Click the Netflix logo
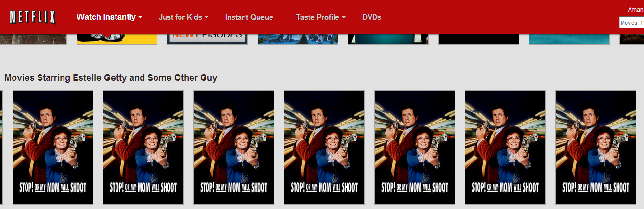The width and height of the screenshot is (644, 209). click(32, 17)
